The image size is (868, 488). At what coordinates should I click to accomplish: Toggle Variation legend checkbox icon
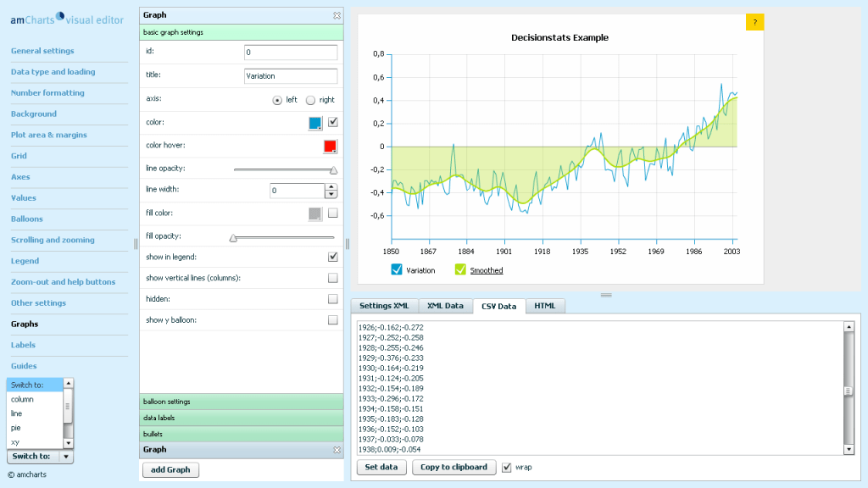[x=396, y=270]
